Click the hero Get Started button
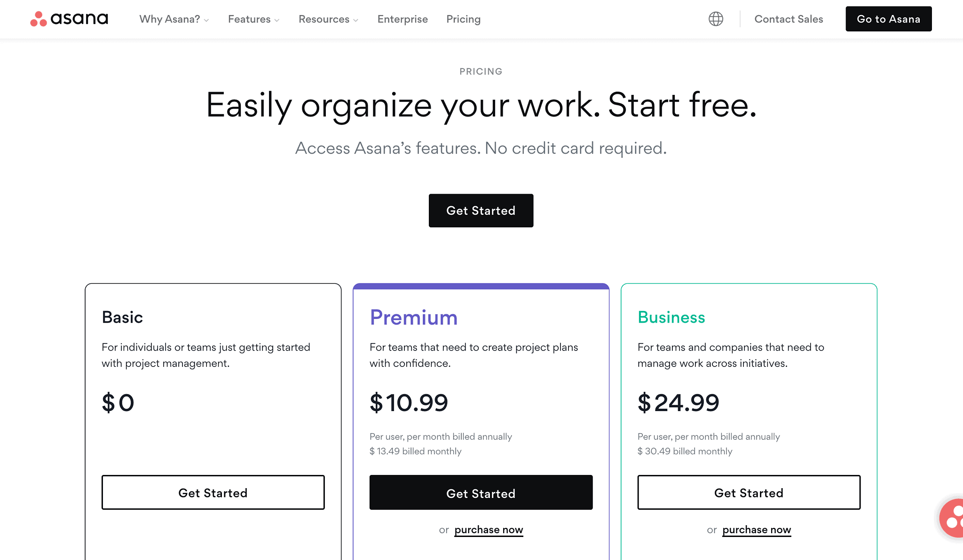This screenshot has width=963, height=560. [481, 210]
